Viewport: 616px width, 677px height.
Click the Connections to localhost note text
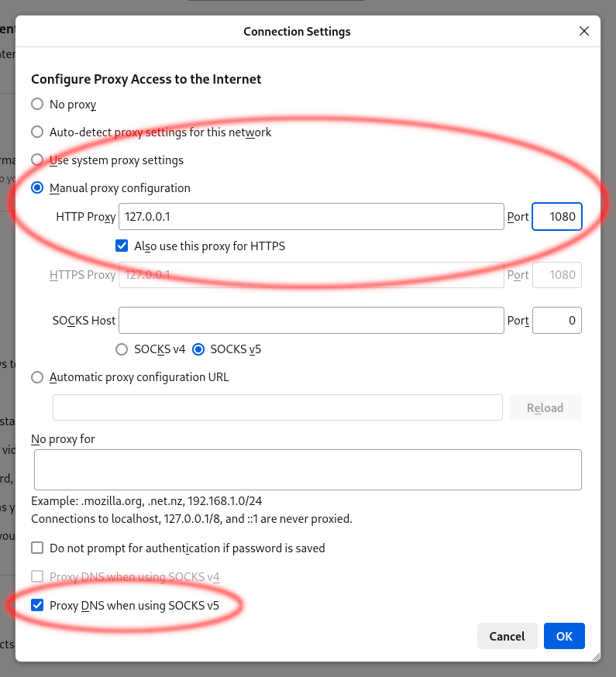[x=192, y=518]
